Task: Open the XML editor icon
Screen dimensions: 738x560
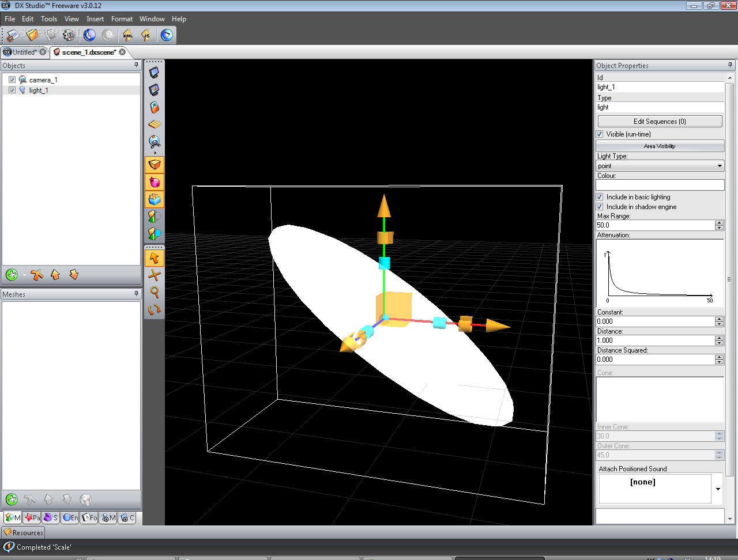Action: (x=128, y=35)
